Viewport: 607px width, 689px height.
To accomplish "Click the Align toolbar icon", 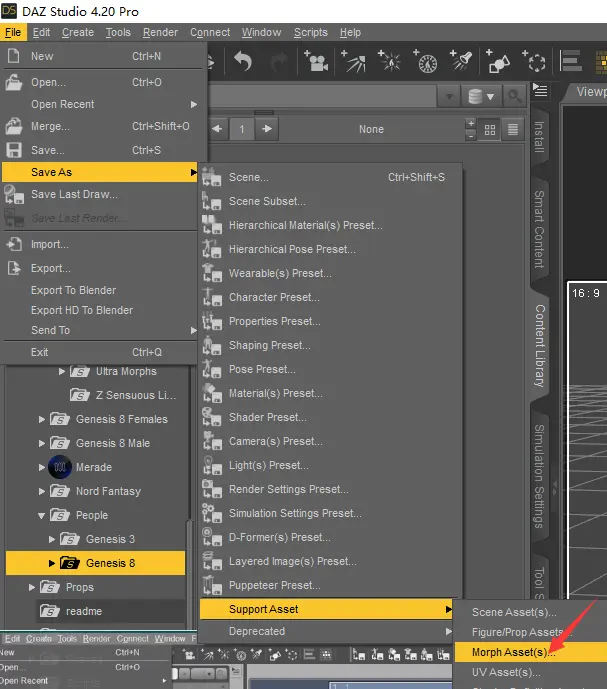I will click(571, 61).
